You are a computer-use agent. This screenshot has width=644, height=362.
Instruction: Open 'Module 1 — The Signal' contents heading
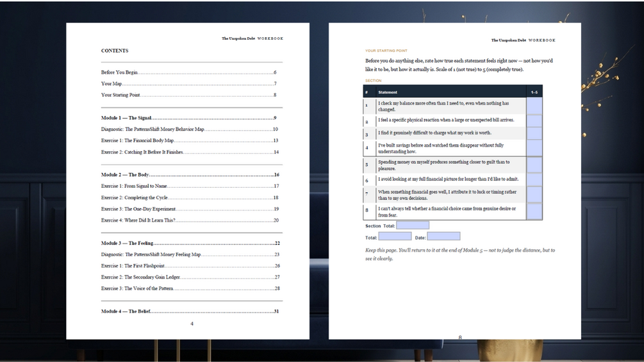pyautogui.click(x=189, y=118)
